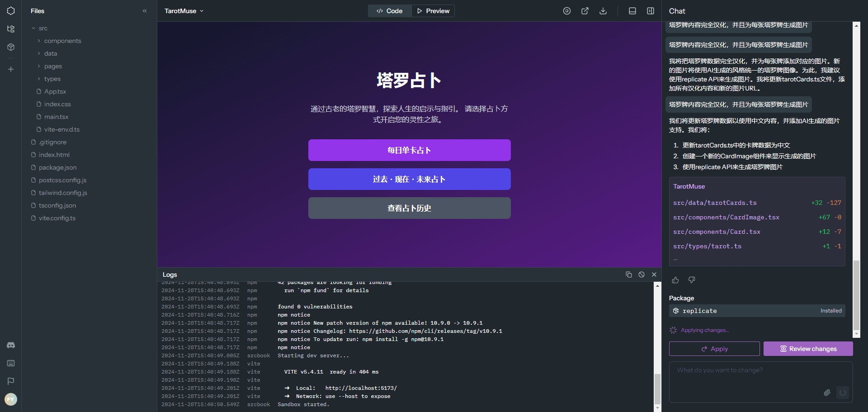The height and width of the screenshot is (412, 868).
Task: Open the user avatar menu
Action: [11, 399]
